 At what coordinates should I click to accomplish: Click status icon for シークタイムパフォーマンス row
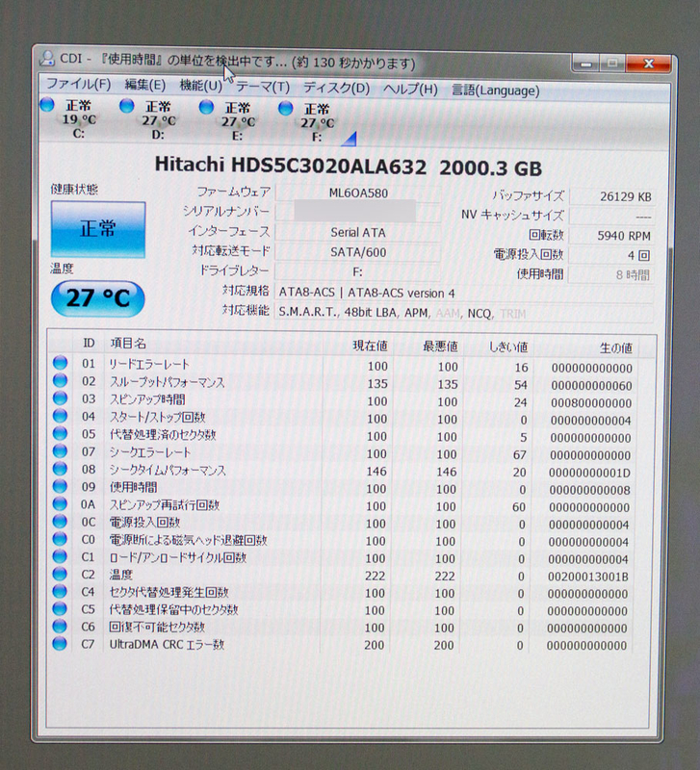click(x=60, y=469)
